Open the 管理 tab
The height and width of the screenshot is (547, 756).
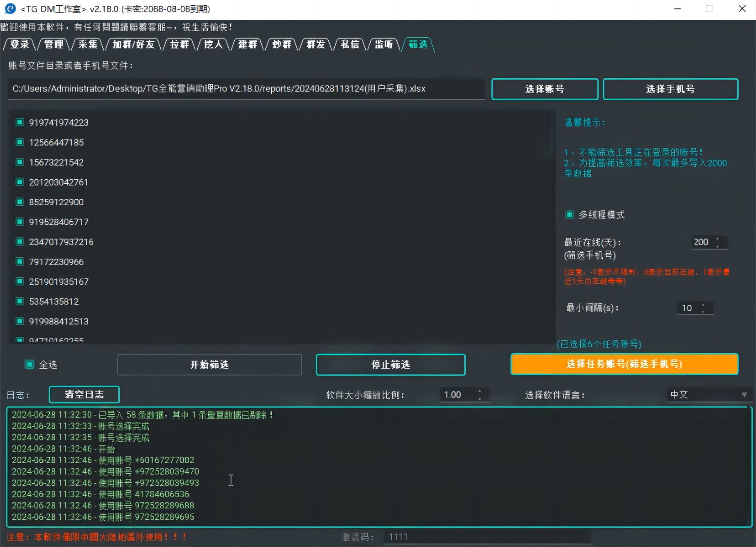pyautogui.click(x=54, y=44)
